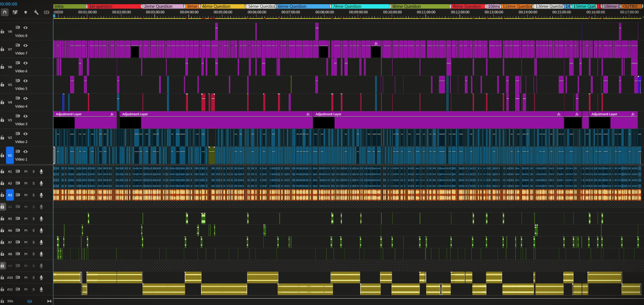Toggle the Snap magnet icon in the timeline
This screenshot has width=644, height=305.
tap(4, 11)
